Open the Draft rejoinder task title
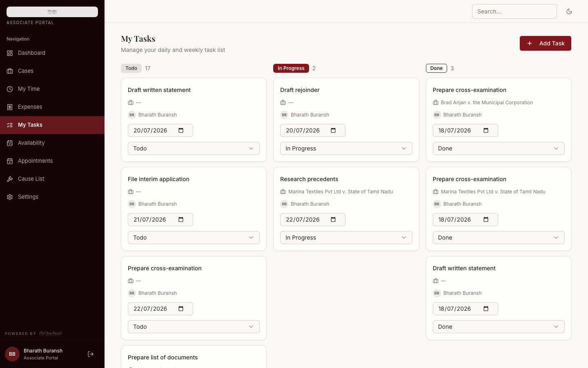The height and width of the screenshot is (368, 588). click(300, 90)
